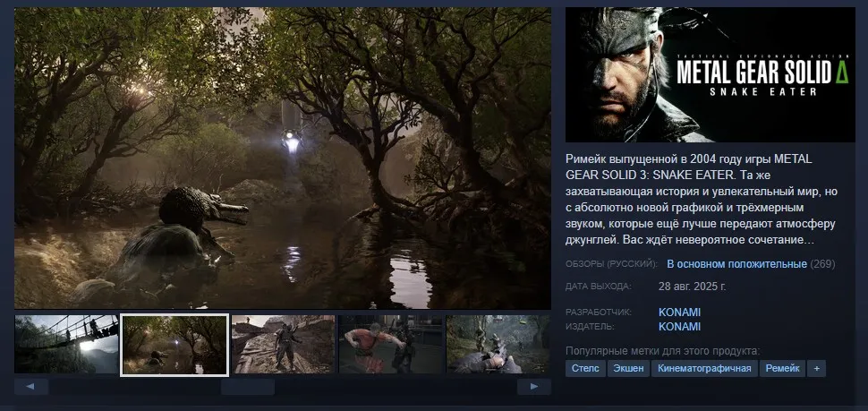Open the 'В основном положительные' reviews link
Image resolution: width=868 pixels, height=411 pixels.
(736, 264)
